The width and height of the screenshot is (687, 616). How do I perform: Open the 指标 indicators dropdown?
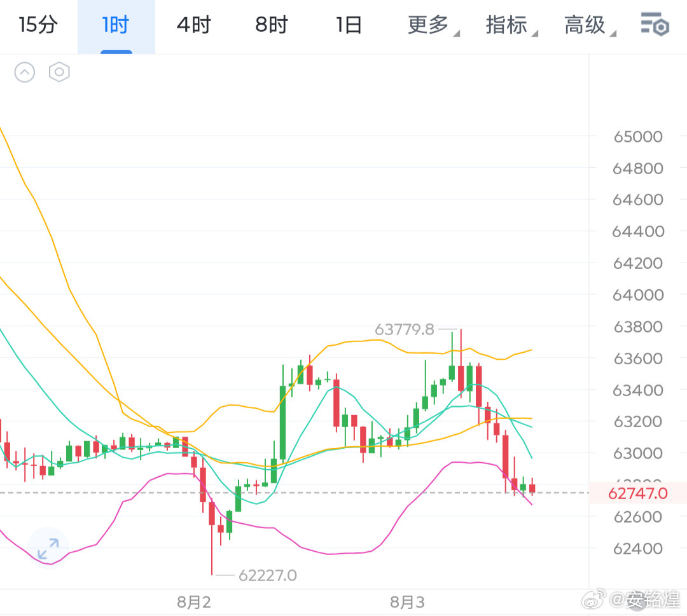[x=511, y=25]
